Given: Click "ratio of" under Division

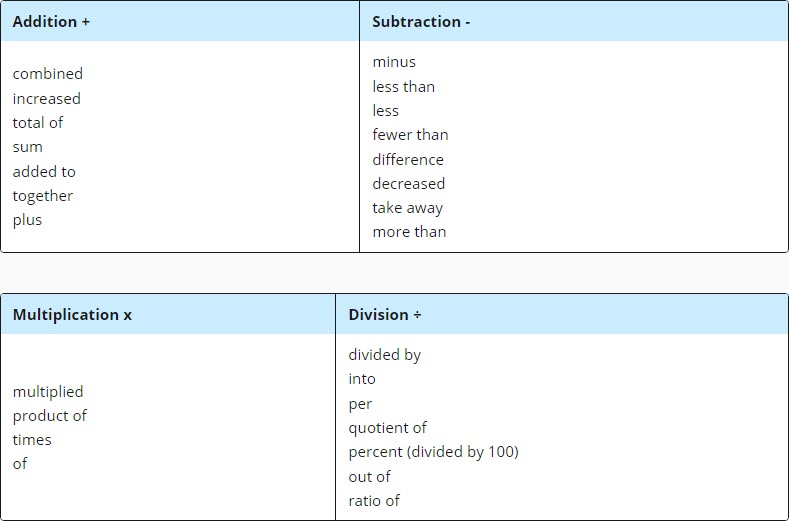Looking at the screenshot, I should (x=373, y=501).
